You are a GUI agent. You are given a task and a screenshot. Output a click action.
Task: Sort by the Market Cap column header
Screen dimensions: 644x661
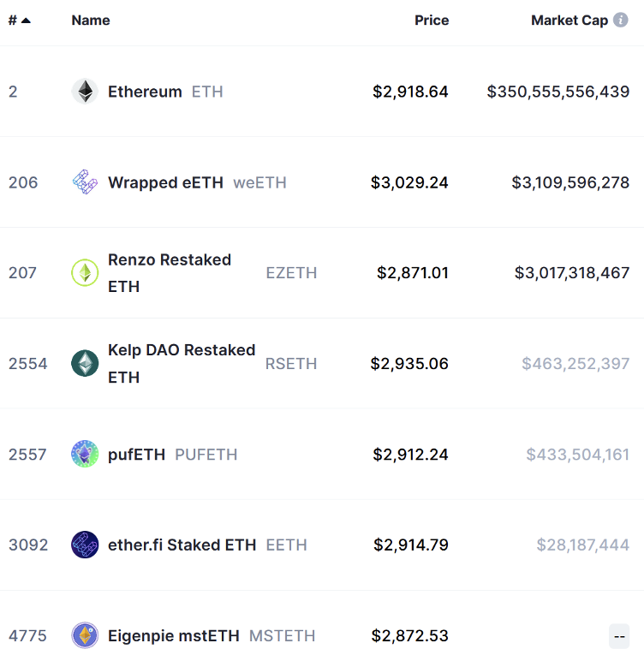pos(569,20)
